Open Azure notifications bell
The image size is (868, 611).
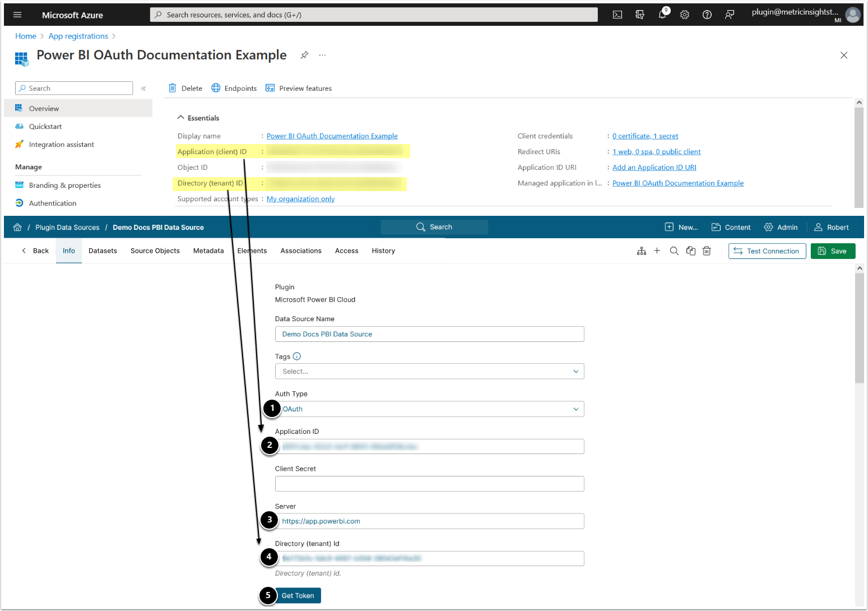tap(662, 15)
